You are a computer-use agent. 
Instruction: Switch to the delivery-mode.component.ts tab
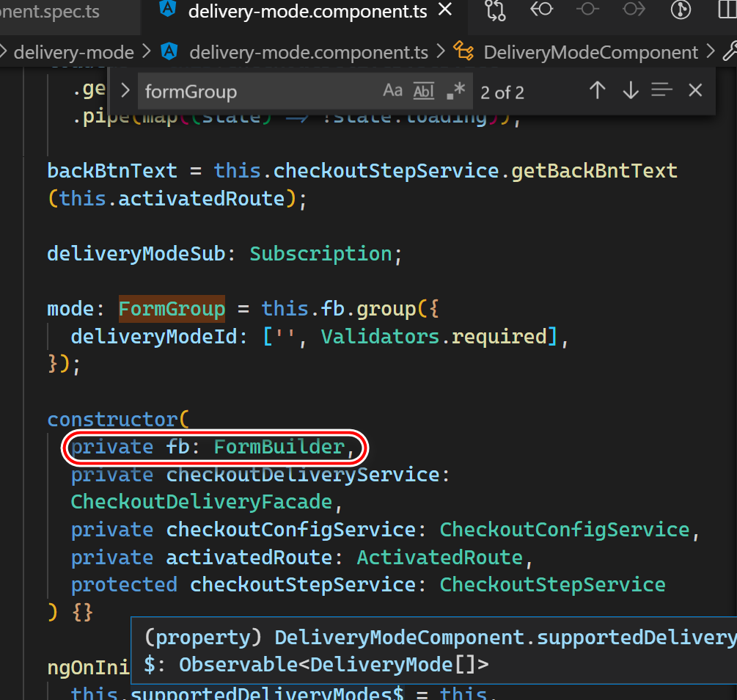[x=307, y=11]
